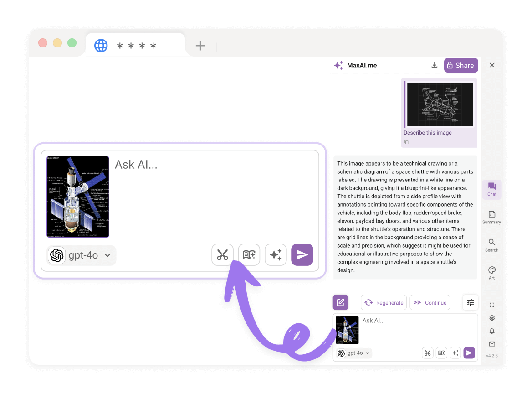The image size is (532, 394).
Task: Click the mail envelope icon in sidebar
Action: [x=492, y=344]
